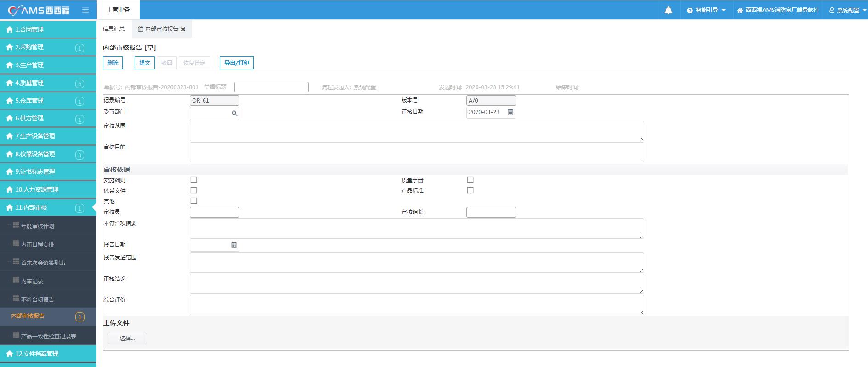Screen dimensions: 868x367
Task: Click the 单据标题 input field
Action: [x=272, y=87]
